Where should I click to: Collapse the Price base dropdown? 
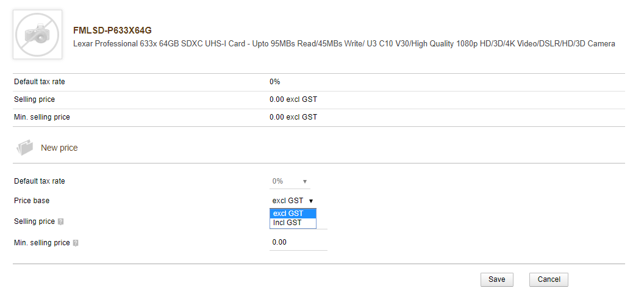(x=292, y=200)
